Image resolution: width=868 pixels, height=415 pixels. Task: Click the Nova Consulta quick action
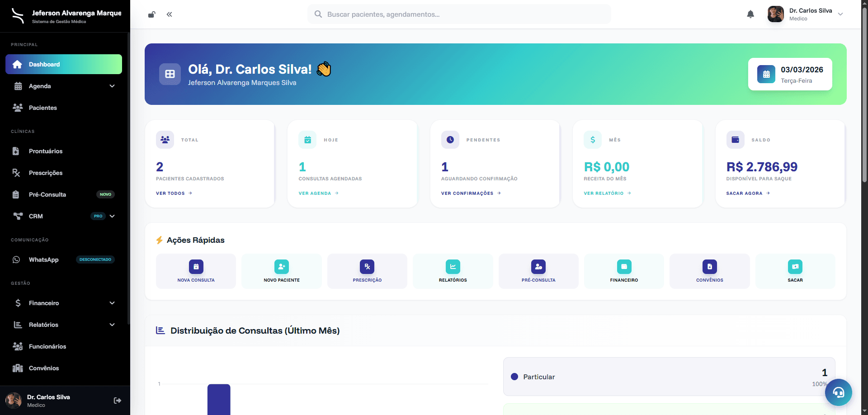coord(196,271)
